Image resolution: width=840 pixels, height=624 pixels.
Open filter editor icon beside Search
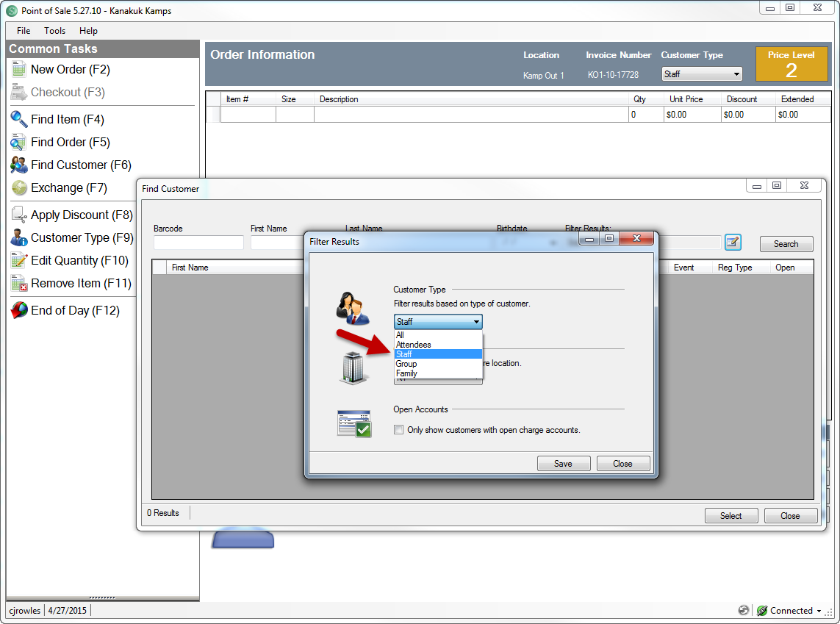733,243
